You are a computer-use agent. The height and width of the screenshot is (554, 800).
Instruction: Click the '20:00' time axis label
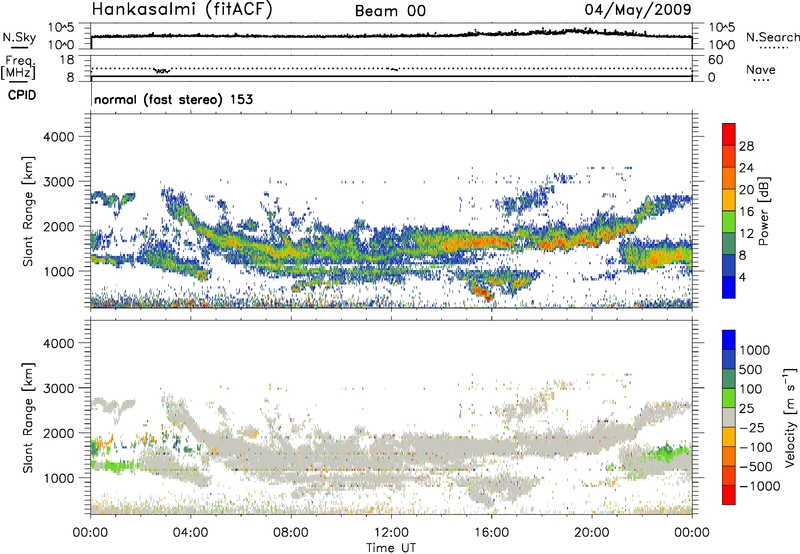click(x=591, y=533)
